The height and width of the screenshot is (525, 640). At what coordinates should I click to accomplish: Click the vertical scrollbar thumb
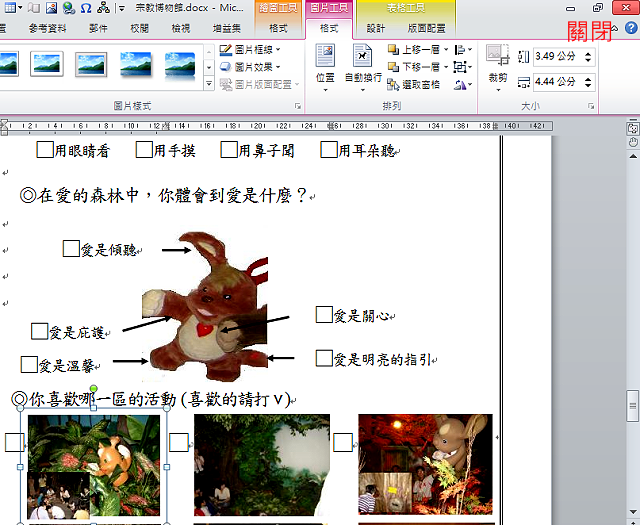point(633,406)
